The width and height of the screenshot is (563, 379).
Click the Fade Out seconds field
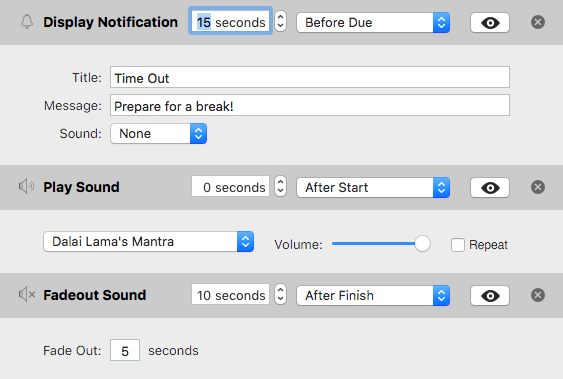(x=125, y=350)
